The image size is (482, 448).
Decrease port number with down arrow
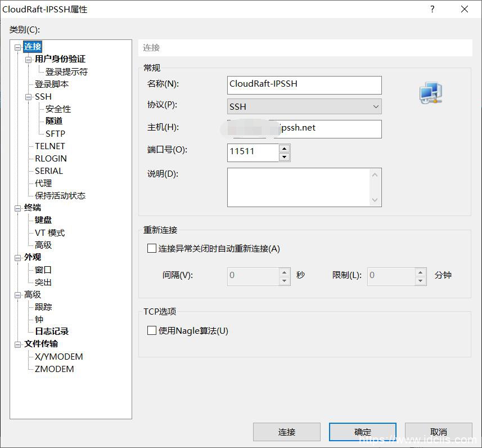284,157
